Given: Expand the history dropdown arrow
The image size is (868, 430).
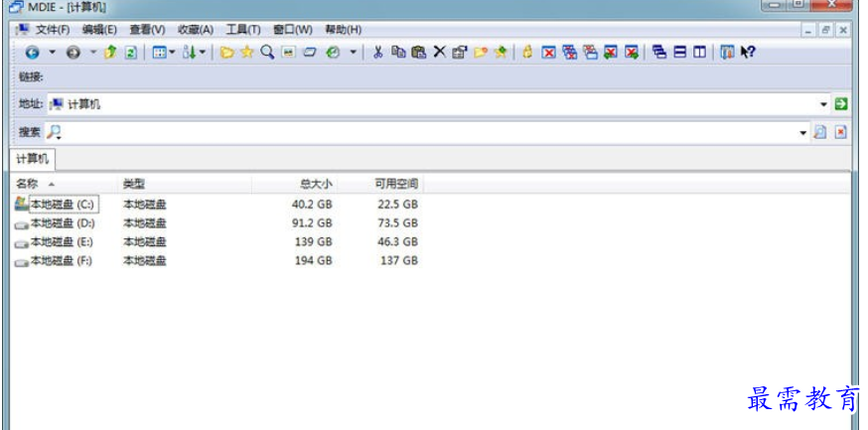Looking at the screenshot, I should tap(353, 53).
